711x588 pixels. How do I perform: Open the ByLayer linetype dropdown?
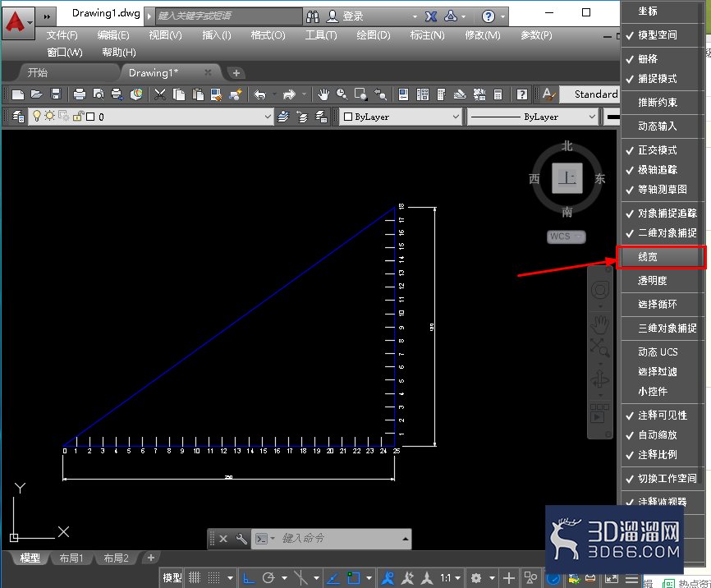coord(532,117)
